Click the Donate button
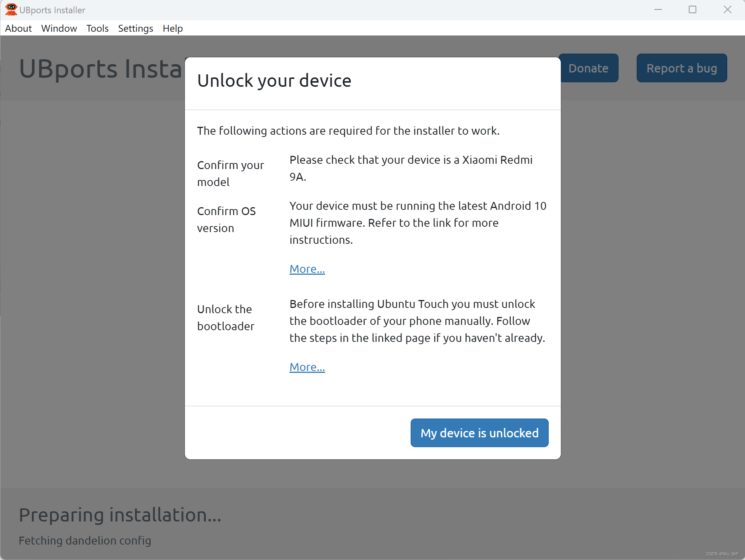745x560 pixels. click(x=588, y=68)
